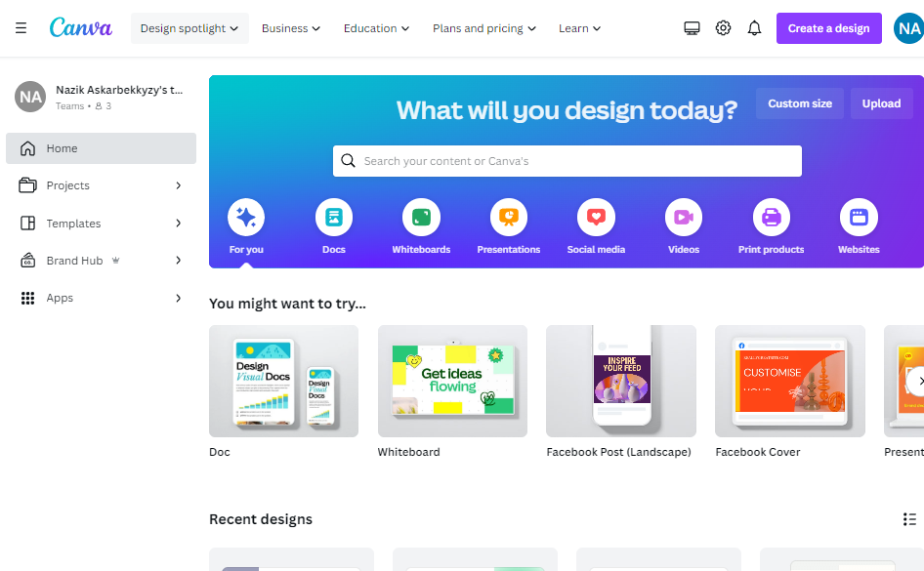Expand the Design spotlight dropdown
Viewport: 924px width, 571px height.
[x=189, y=28]
